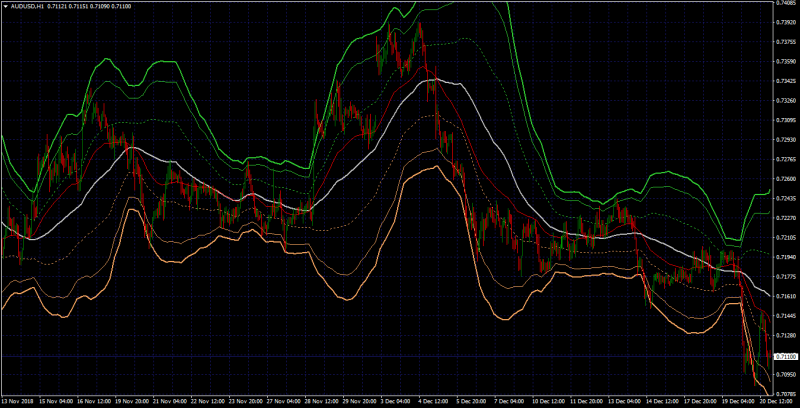
Task: Select the 7 Dec 04:00 time label
Action: click(509, 401)
